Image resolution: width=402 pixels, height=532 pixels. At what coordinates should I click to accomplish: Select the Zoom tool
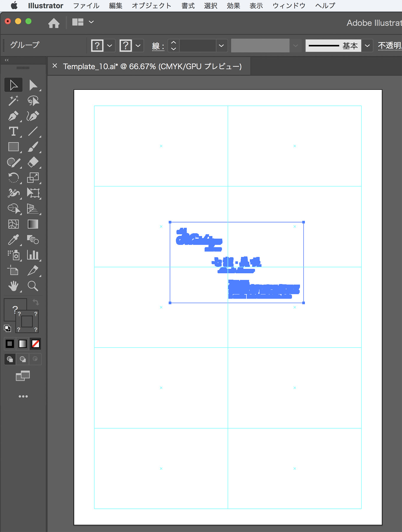click(33, 286)
